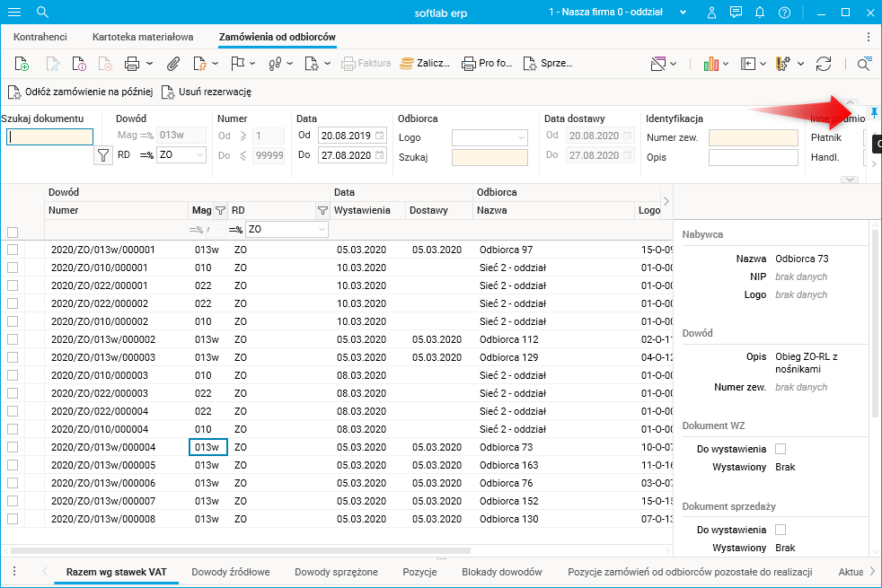Click the filter funnel beside Szukaj dokumentu
This screenshot has width=882, height=588.
[x=103, y=155]
